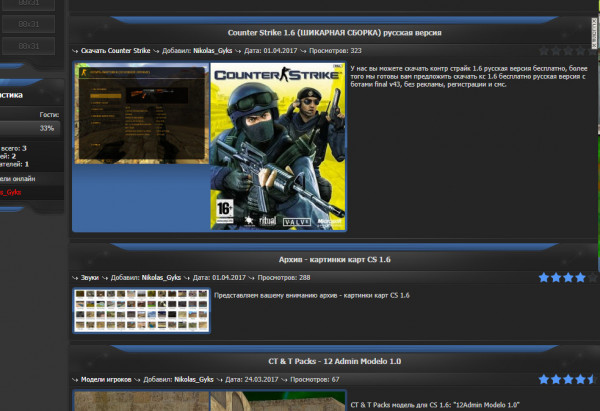
Task: Open the Counter-Strike box cover image
Action: pos(278,146)
